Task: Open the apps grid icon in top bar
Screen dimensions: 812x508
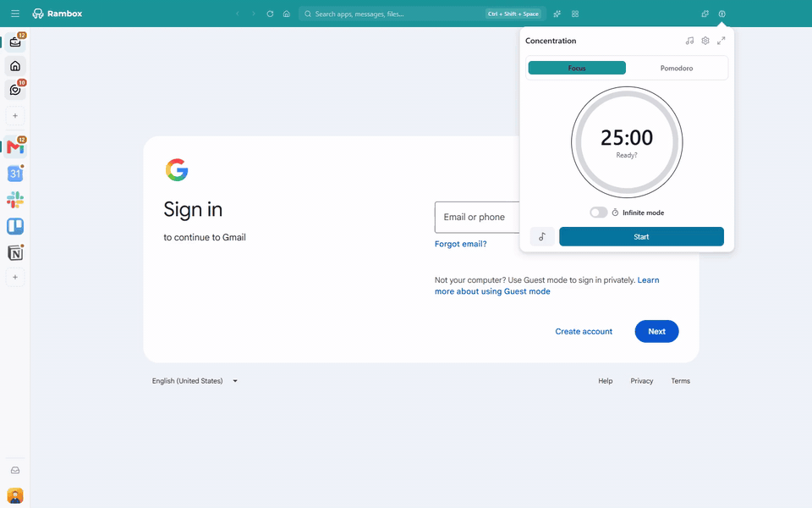Action: pyautogui.click(x=575, y=14)
